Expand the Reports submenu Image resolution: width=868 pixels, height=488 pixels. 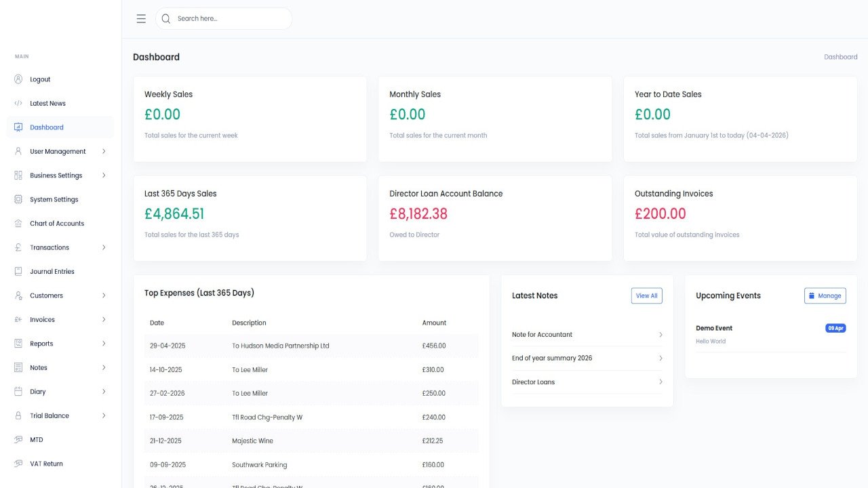[x=104, y=344]
